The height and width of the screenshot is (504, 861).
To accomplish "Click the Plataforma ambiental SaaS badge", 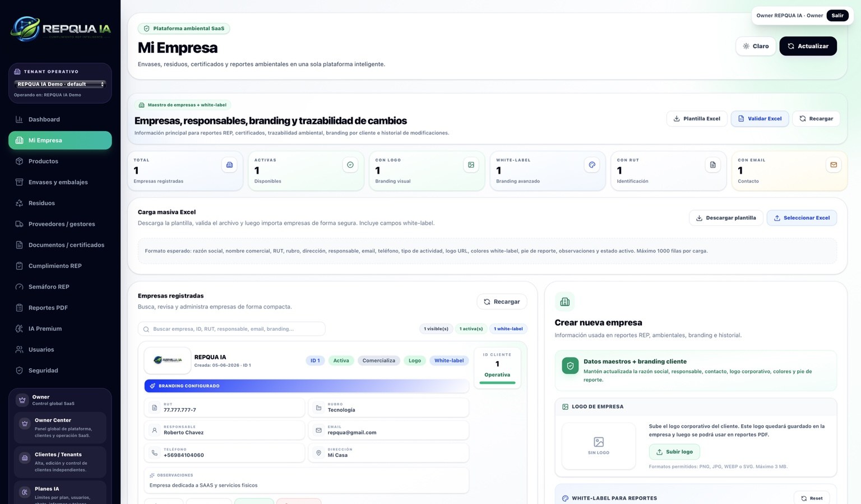I will click(x=184, y=29).
